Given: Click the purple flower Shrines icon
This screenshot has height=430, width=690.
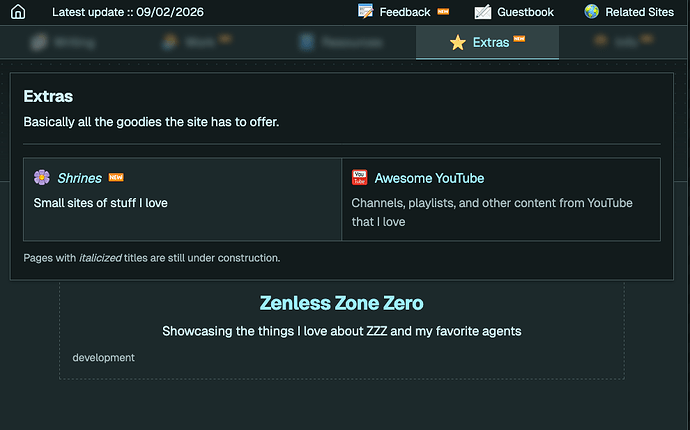Looking at the screenshot, I should [x=42, y=178].
